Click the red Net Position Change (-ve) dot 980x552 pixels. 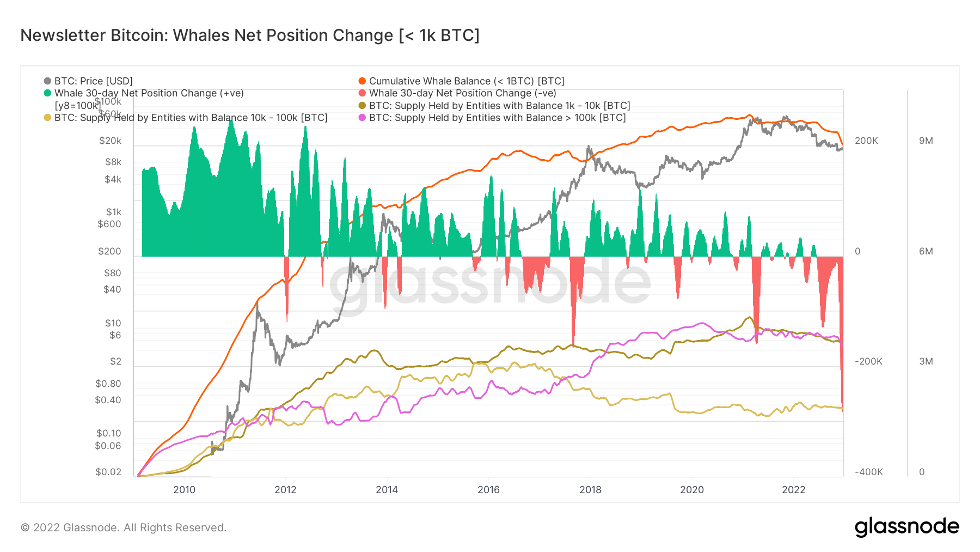pyautogui.click(x=362, y=93)
